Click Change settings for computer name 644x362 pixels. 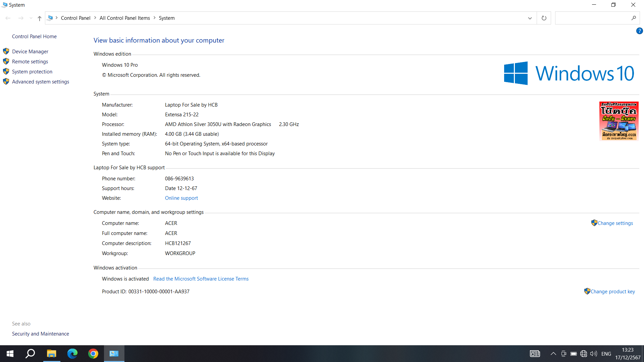point(615,223)
